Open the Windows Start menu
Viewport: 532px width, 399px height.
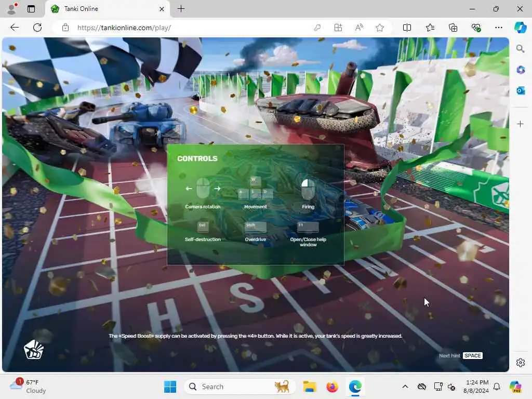(170, 387)
